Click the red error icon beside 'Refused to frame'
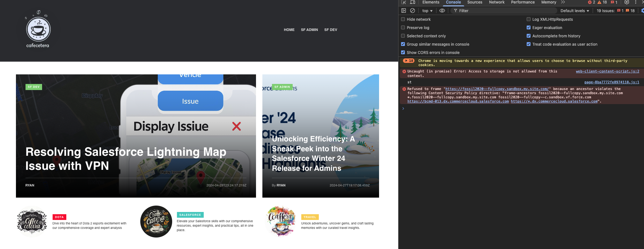Viewport: 644px width, 249px height. coord(404,89)
